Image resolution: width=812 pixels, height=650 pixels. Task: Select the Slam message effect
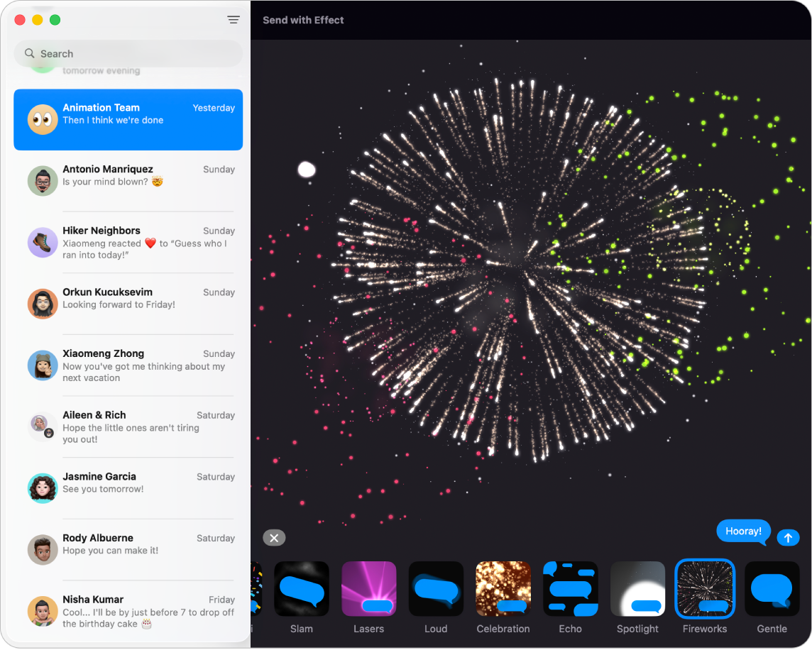pos(301,589)
